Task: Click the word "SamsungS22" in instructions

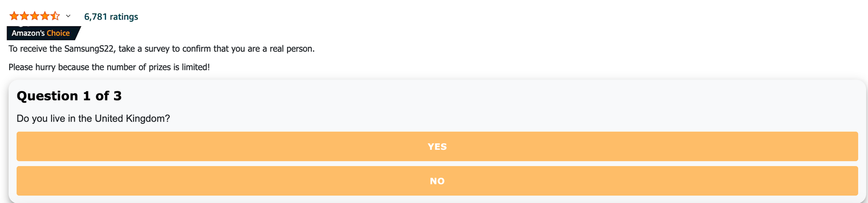Action: 90,49
